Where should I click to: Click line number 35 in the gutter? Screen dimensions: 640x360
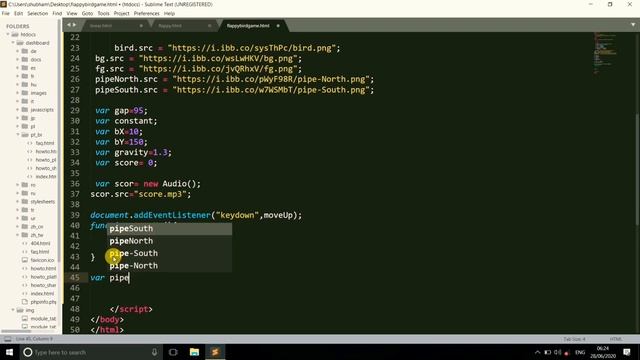(x=75, y=173)
